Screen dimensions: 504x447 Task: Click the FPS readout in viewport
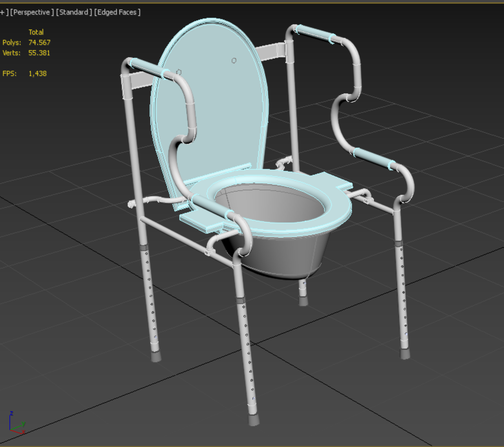(x=37, y=74)
